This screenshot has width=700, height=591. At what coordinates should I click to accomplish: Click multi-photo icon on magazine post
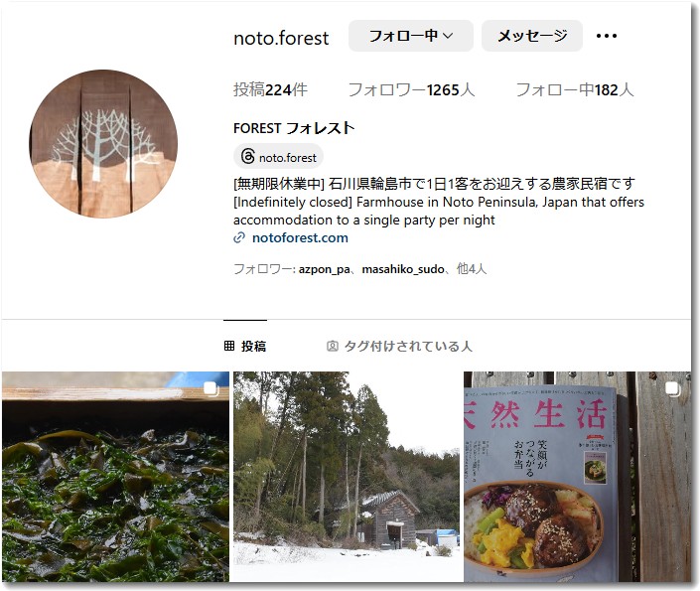coord(672,388)
